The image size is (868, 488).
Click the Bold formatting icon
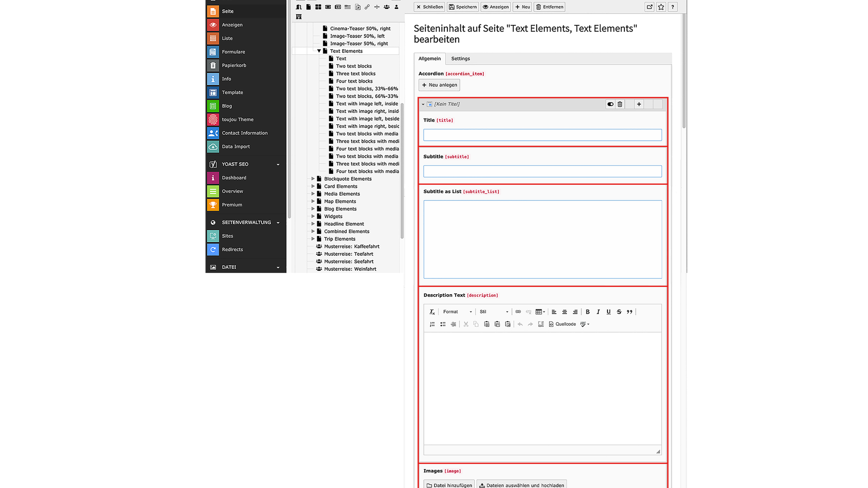[588, 312]
